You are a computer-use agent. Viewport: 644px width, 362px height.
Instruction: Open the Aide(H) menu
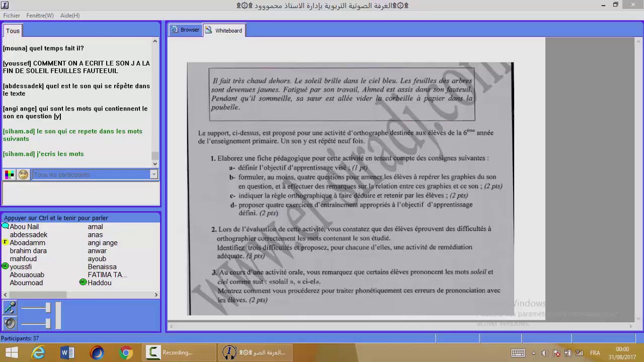click(70, 16)
